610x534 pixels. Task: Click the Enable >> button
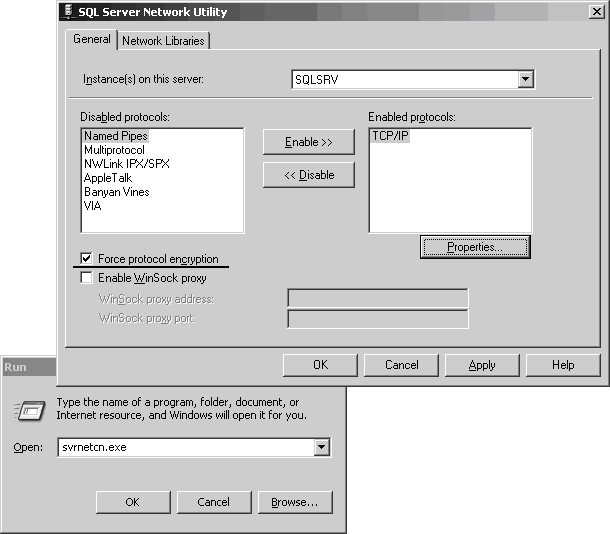pyautogui.click(x=308, y=142)
